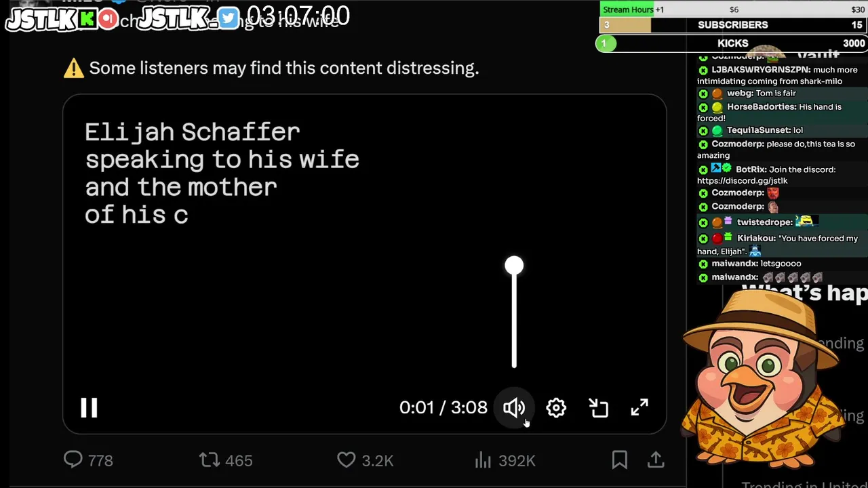Like the post with the heart icon

tap(347, 460)
